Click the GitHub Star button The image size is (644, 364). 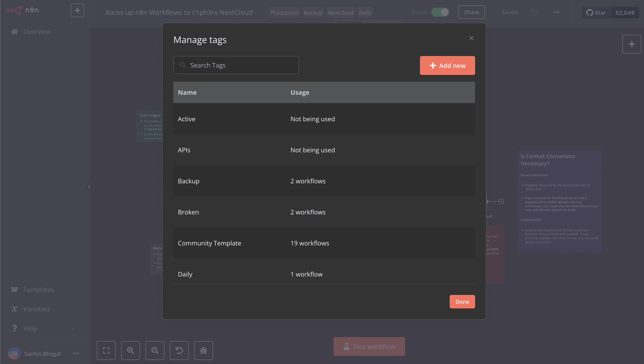pyautogui.click(x=596, y=13)
